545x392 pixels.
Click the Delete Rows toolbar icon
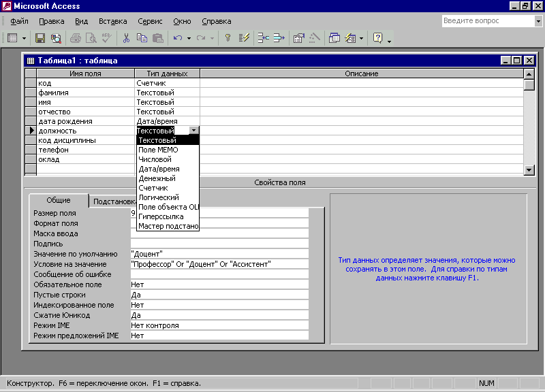278,39
